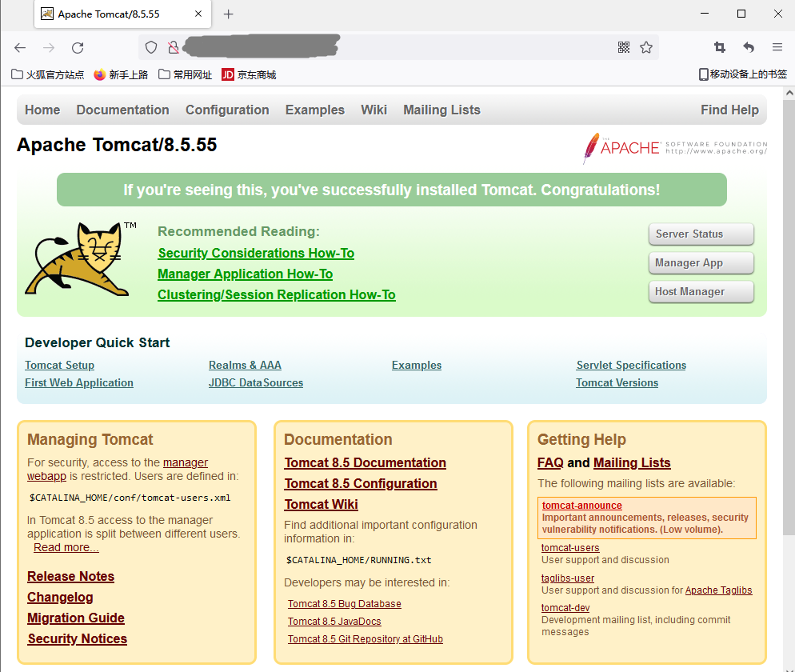
Task: Go back using the back arrow
Action: coord(20,48)
